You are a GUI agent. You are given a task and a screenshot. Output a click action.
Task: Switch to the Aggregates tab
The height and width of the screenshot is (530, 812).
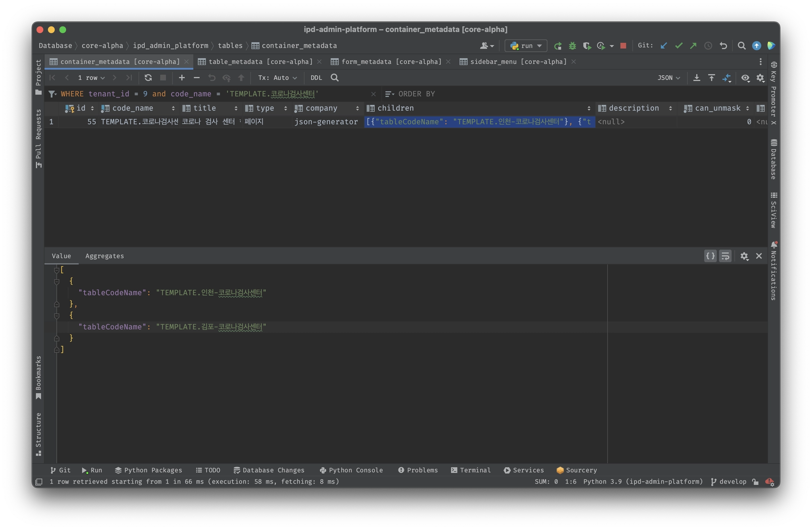coord(105,256)
